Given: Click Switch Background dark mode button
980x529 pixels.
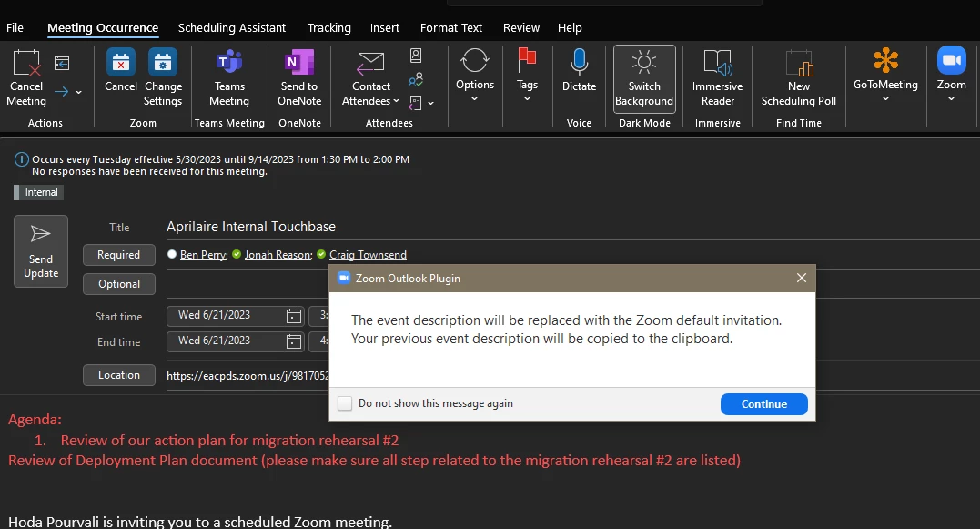Looking at the screenshot, I should click(x=644, y=78).
